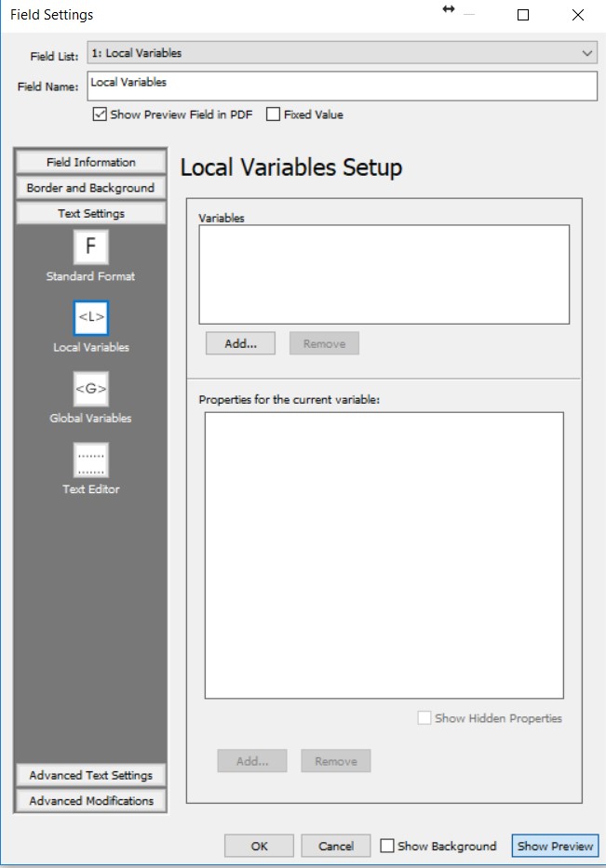606x868 pixels.
Task: Enable the Fixed Value checkbox
Action: tap(274, 114)
